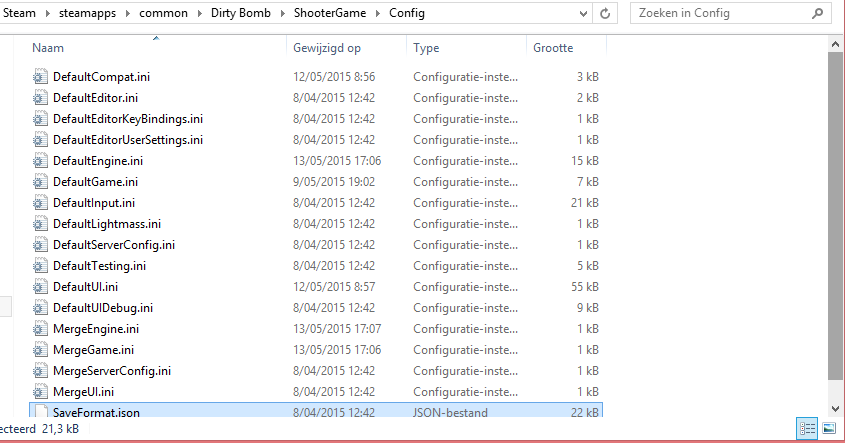Click the refresh button in address bar
The image size is (845, 443).
click(605, 14)
